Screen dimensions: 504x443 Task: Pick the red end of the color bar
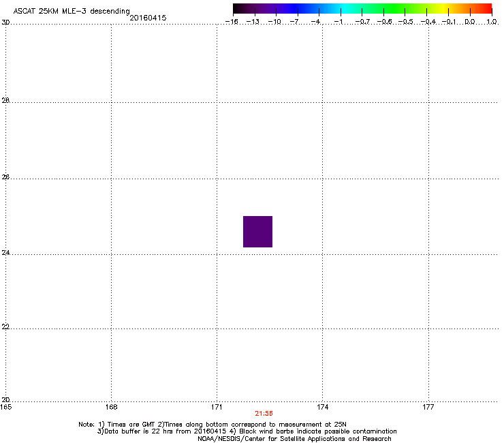point(487,9)
